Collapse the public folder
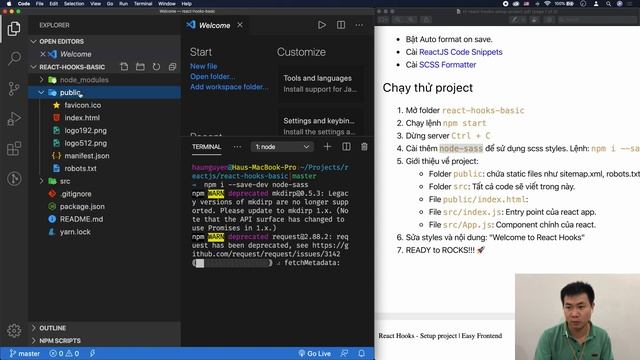 41,92
